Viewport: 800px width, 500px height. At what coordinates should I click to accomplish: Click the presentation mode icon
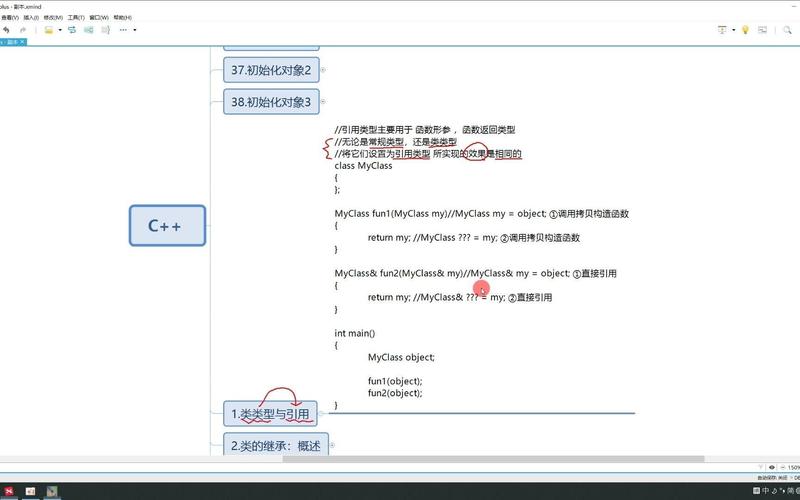point(722,30)
